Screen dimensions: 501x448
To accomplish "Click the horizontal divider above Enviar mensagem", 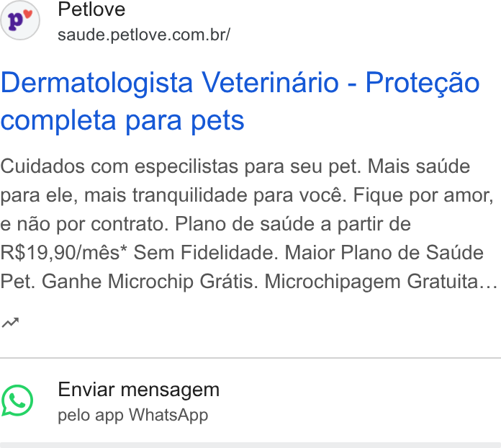I will pyautogui.click(x=250, y=358).
